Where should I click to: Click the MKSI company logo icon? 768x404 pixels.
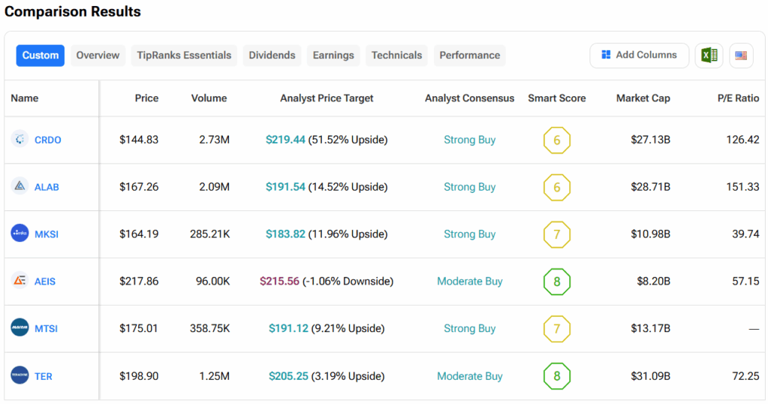tap(20, 234)
